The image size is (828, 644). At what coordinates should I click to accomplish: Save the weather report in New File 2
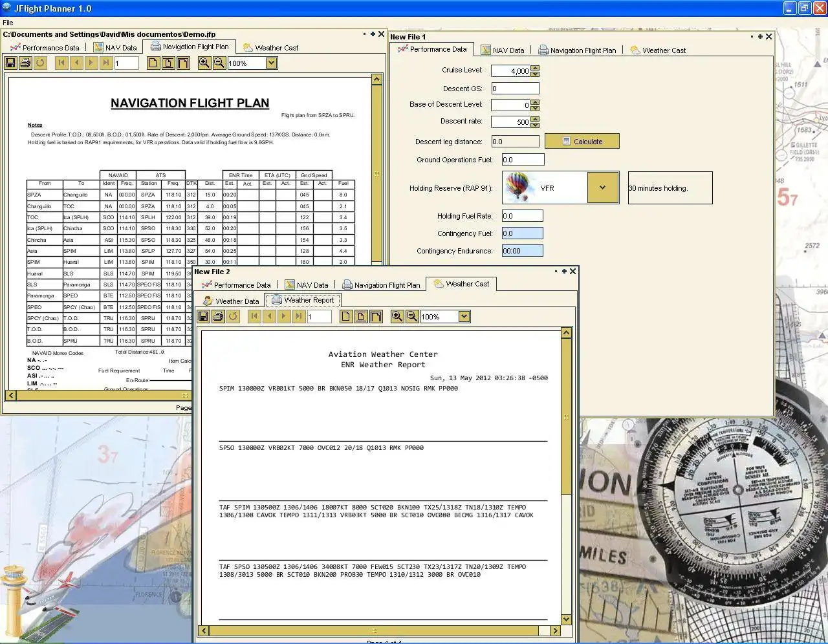pyautogui.click(x=203, y=316)
